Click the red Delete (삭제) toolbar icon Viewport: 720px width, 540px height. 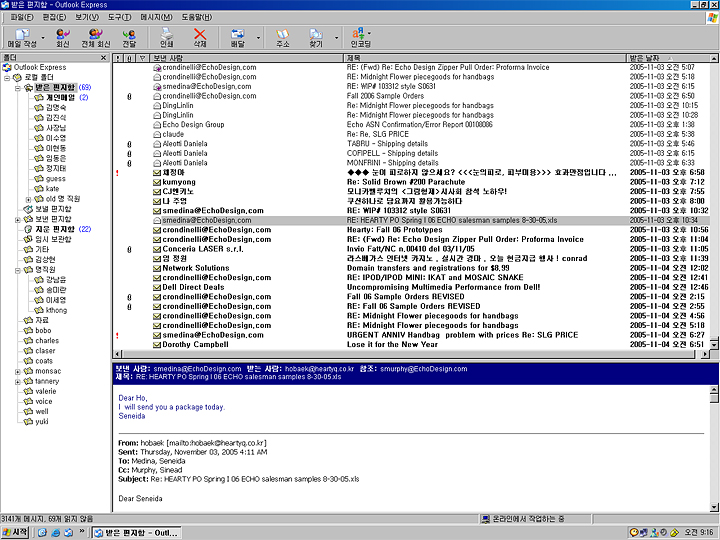tap(200, 38)
